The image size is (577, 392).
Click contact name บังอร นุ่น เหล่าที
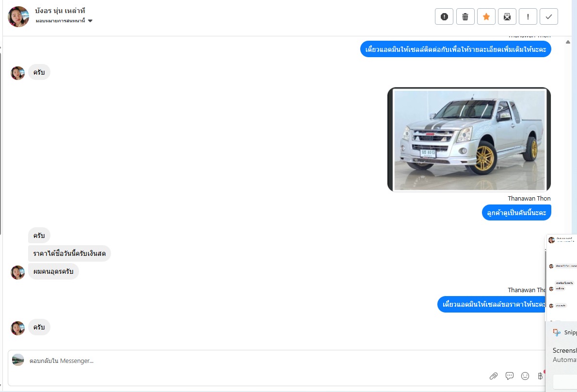click(x=60, y=11)
